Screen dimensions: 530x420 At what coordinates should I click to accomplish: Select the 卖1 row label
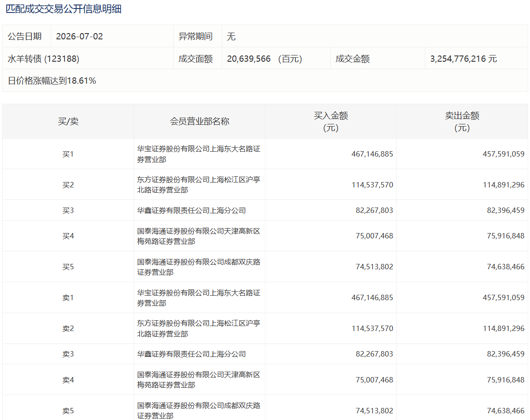coord(68,297)
